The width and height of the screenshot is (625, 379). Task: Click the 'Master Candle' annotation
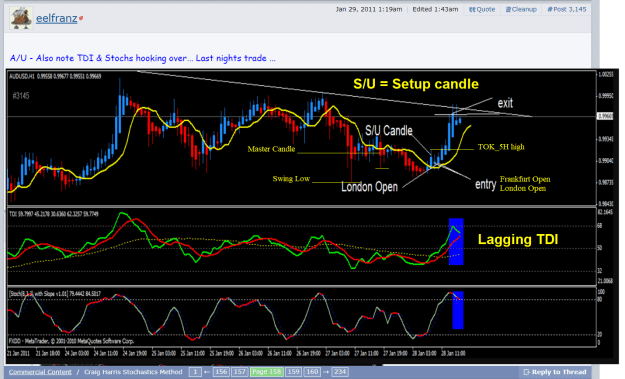click(271, 149)
